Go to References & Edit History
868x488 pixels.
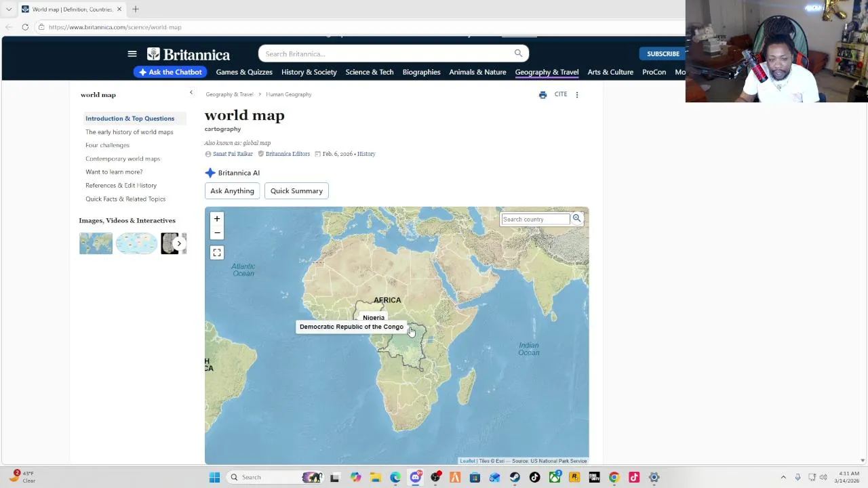121,186
